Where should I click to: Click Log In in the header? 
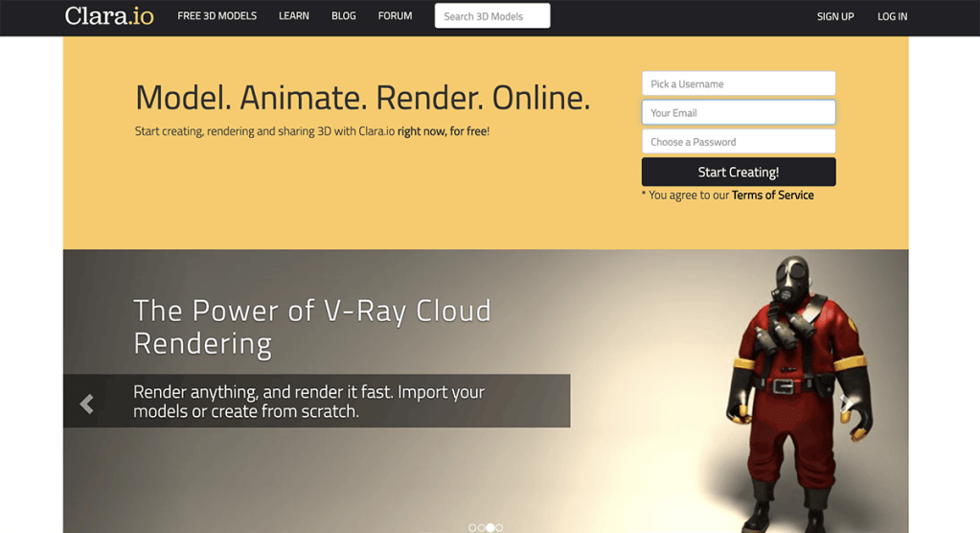click(892, 16)
